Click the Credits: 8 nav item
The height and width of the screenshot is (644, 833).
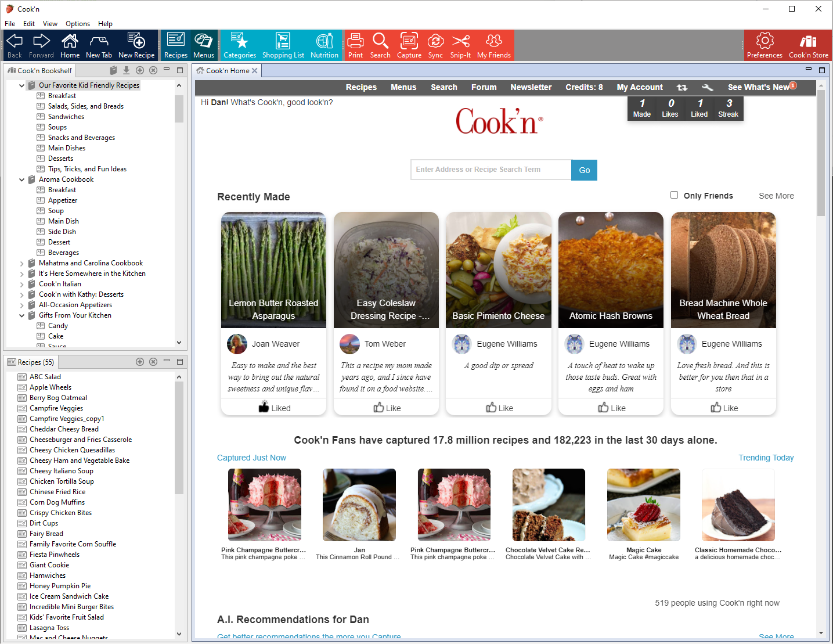pos(584,87)
